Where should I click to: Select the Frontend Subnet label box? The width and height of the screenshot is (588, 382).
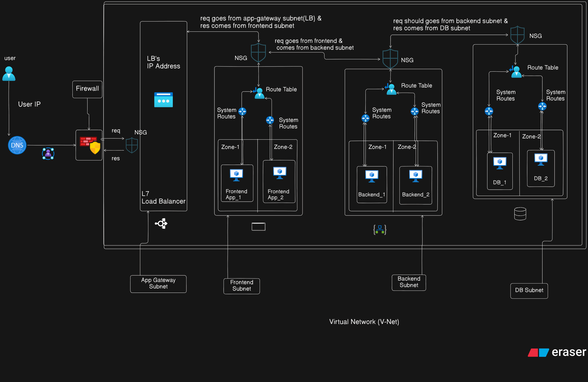242,286
